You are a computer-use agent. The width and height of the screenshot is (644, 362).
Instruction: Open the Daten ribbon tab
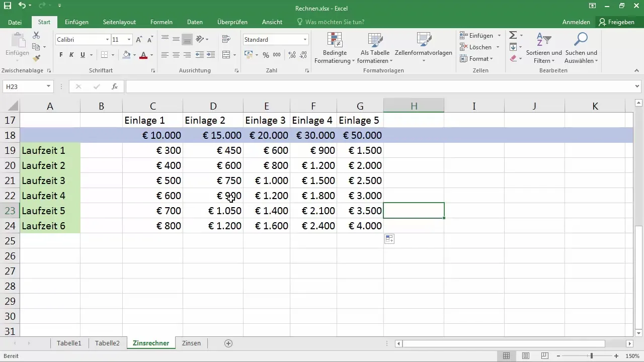click(x=195, y=22)
